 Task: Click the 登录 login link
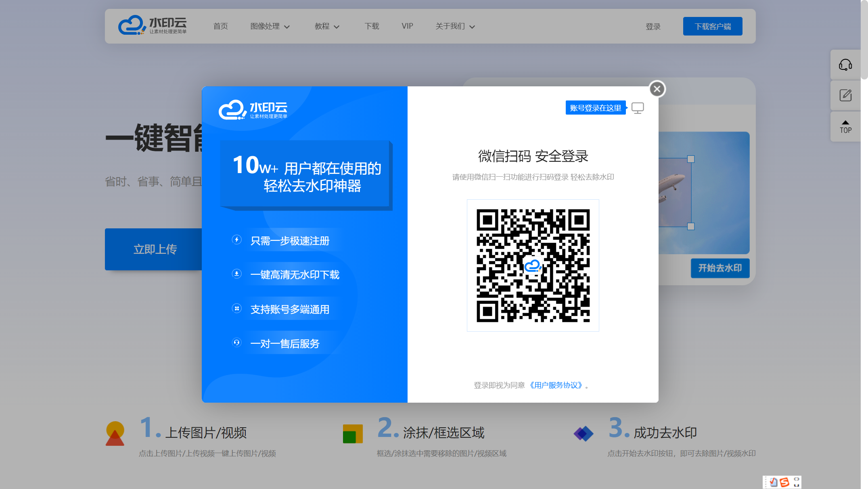653,27
